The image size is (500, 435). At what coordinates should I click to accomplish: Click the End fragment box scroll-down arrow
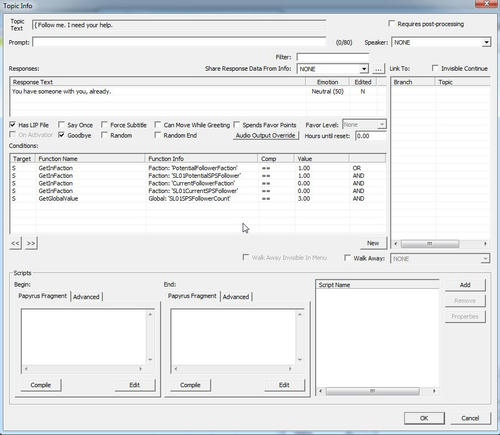(300, 359)
